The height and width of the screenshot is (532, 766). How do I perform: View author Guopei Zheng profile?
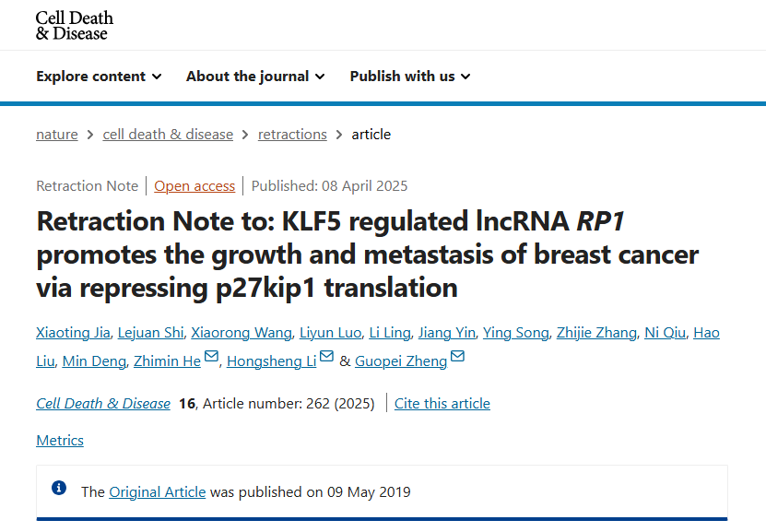click(401, 361)
